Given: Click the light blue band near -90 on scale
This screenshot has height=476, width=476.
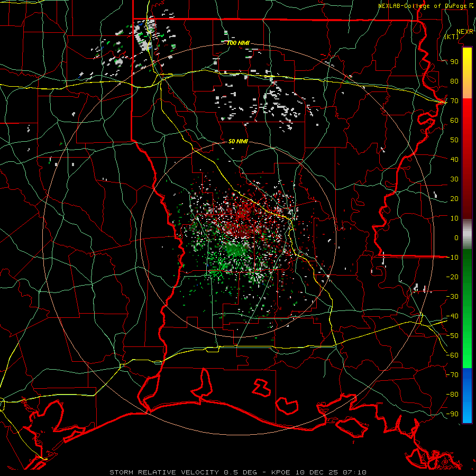Looking at the screenshot, I should (467, 414).
